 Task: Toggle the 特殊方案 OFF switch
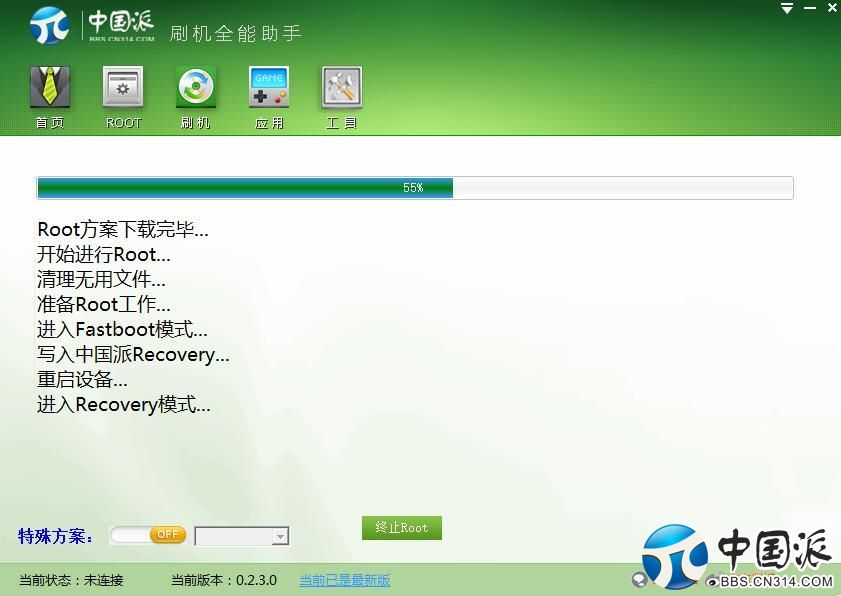pos(148,535)
